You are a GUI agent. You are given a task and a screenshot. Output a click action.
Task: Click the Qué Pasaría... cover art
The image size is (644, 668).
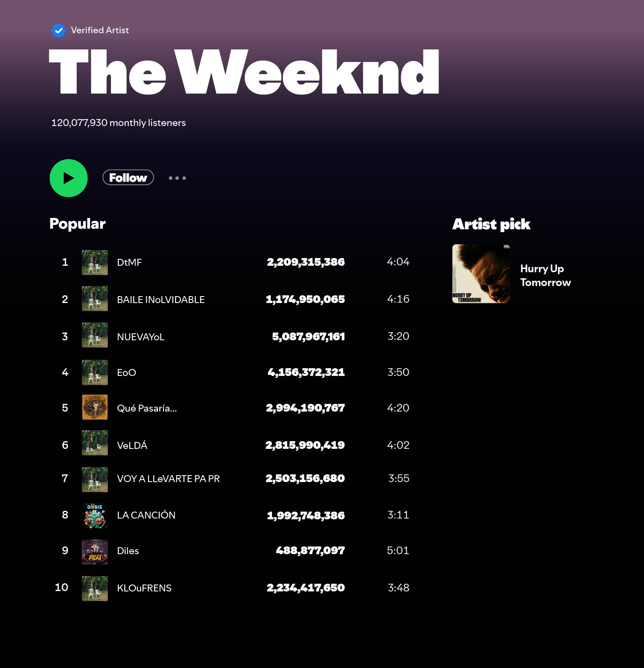click(x=95, y=407)
